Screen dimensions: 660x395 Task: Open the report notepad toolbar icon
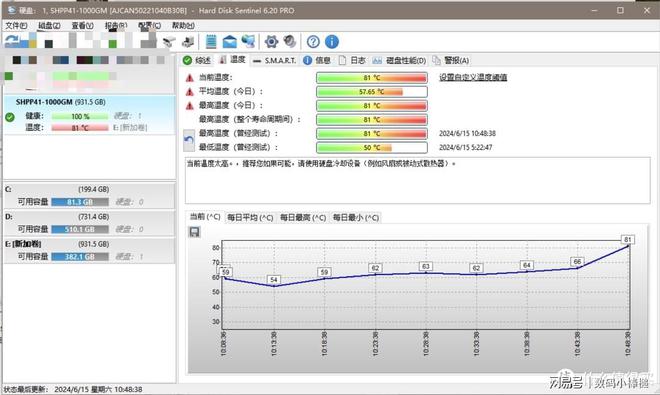(211, 41)
